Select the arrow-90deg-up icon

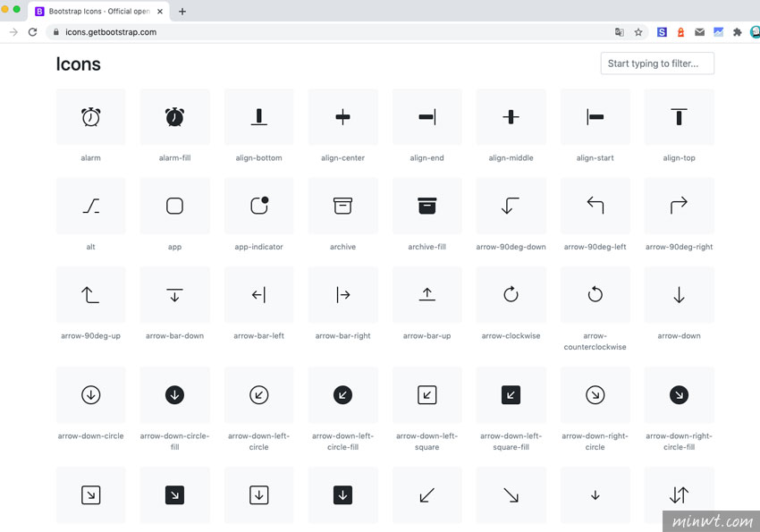coord(90,294)
